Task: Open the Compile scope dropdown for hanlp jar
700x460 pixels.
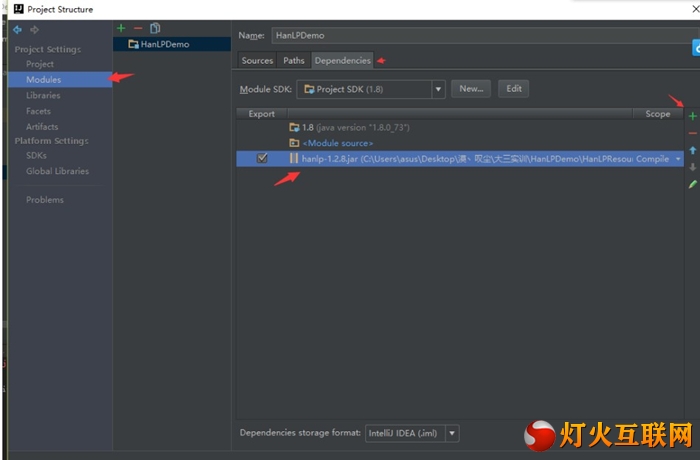Action: click(678, 159)
